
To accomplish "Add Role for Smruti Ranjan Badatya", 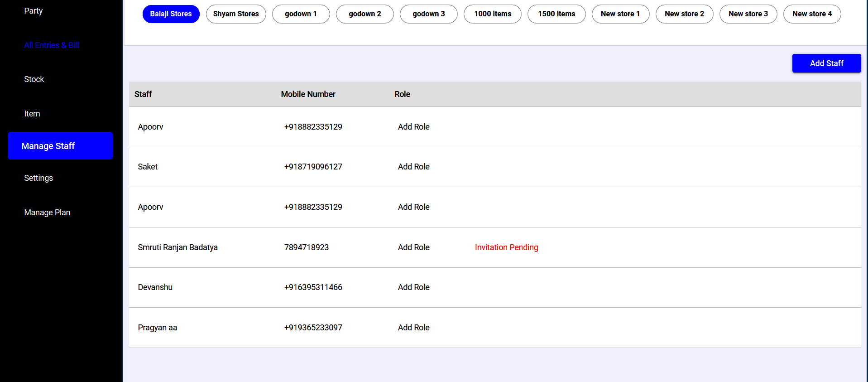I will click(413, 247).
